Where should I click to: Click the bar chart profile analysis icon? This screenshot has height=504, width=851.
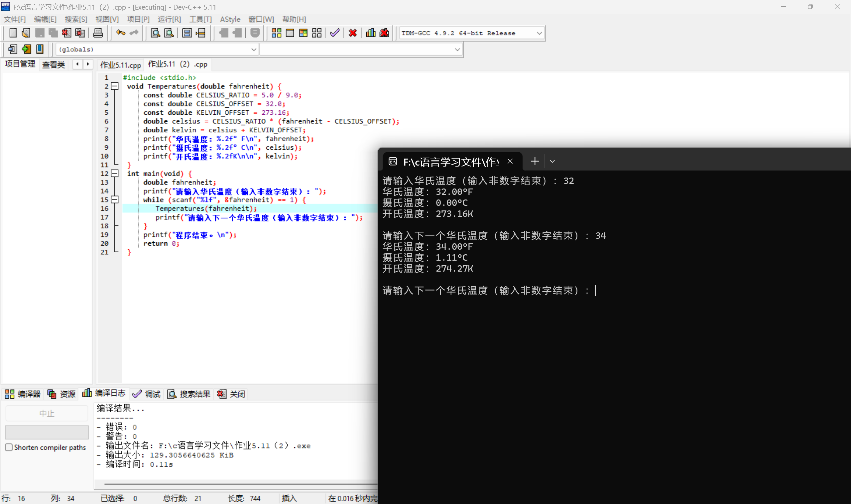click(371, 33)
